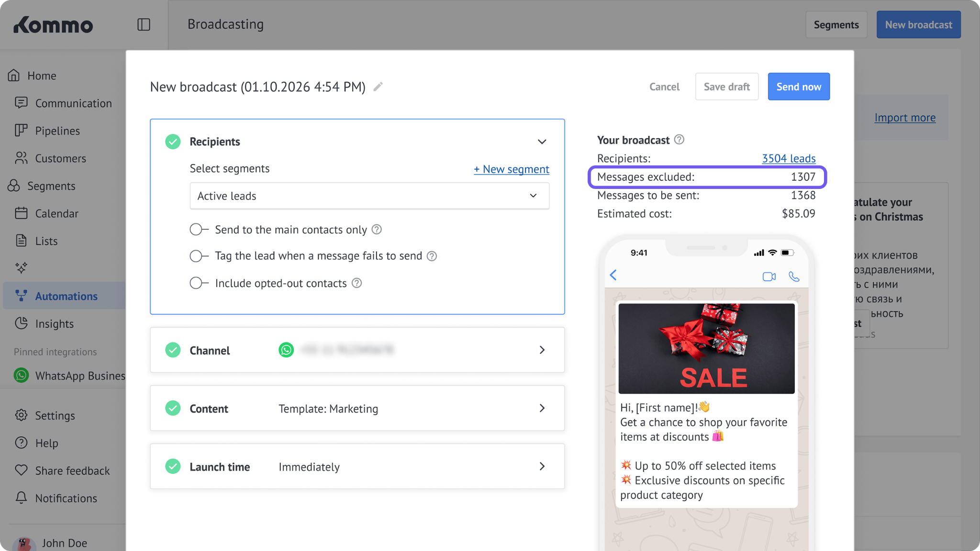The image size is (980, 551).
Task: Click help icon beside main contacts only
Action: click(377, 230)
